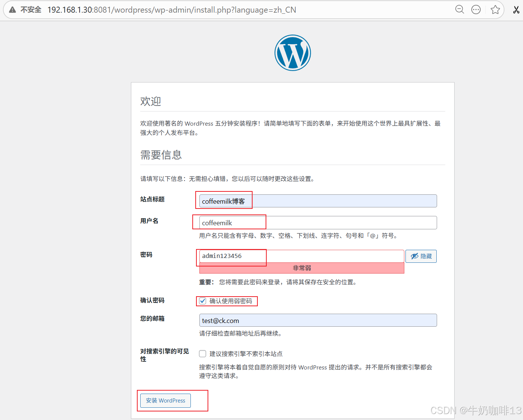This screenshot has height=420, width=523.
Task: Click the 密码 label
Action: (x=146, y=255)
